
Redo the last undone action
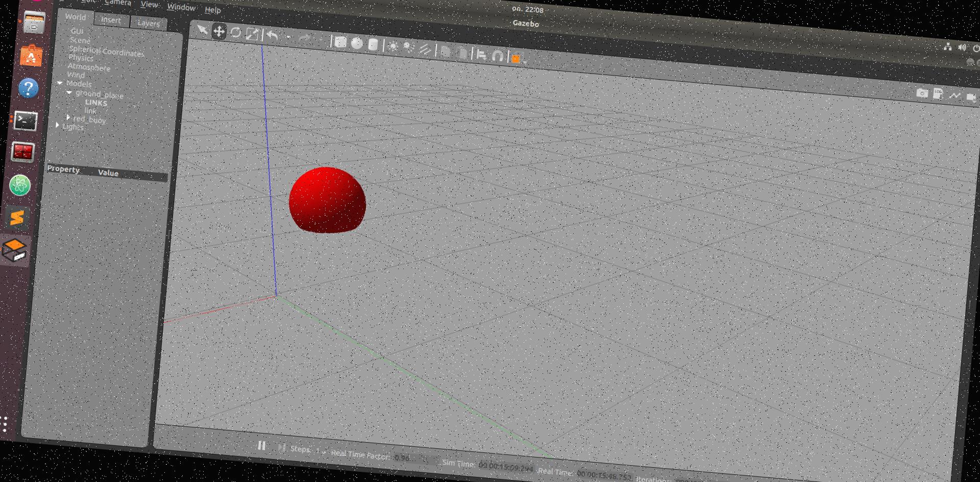(304, 39)
